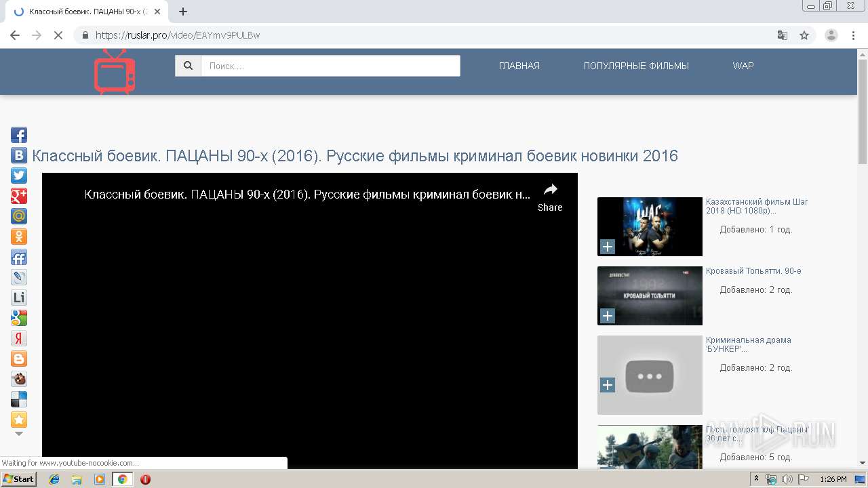Share via the Google bookmarks icon
The image size is (868, 488).
pyautogui.click(x=19, y=318)
